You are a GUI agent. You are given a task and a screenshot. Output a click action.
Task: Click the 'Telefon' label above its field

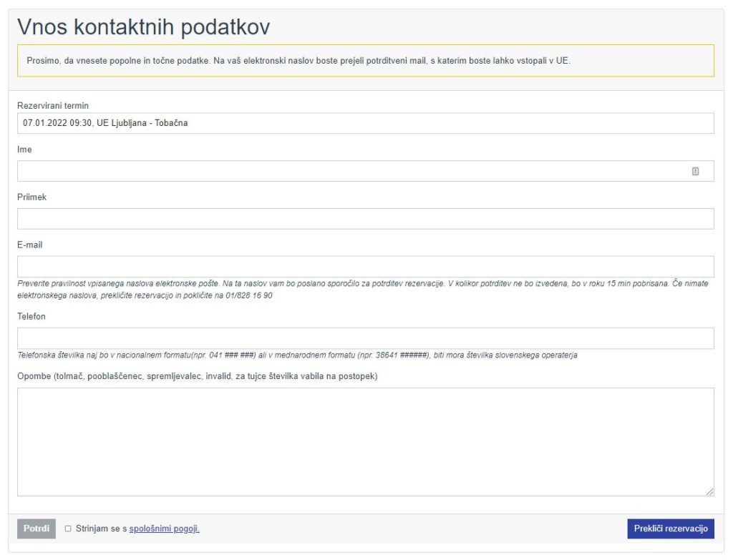pyautogui.click(x=31, y=317)
